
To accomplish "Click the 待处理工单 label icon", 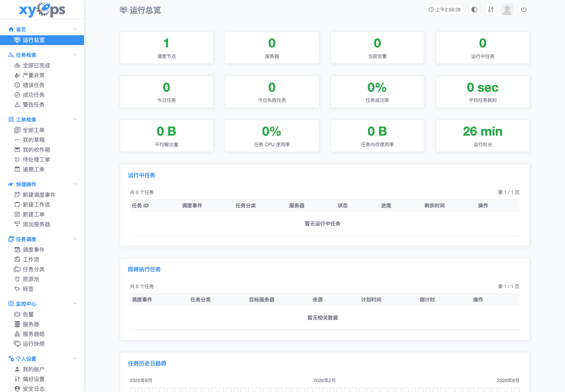I will (x=17, y=160).
